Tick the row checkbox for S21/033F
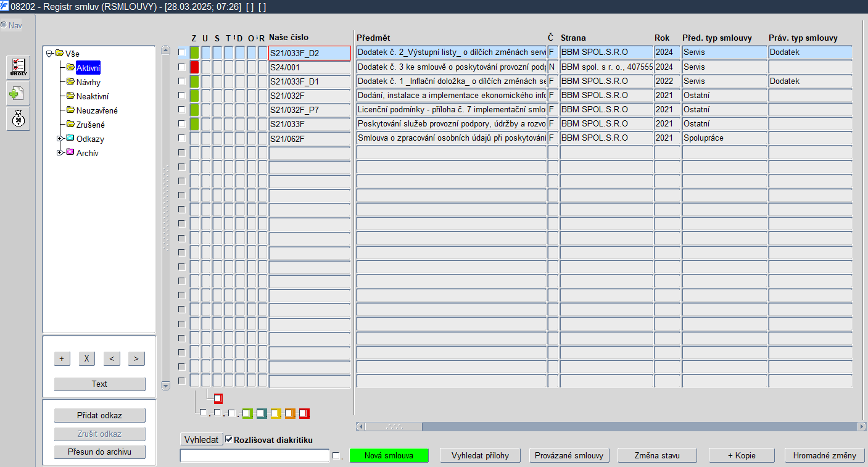Image resolution: width=868 pixels, height=467 pixels. [181, 123]
